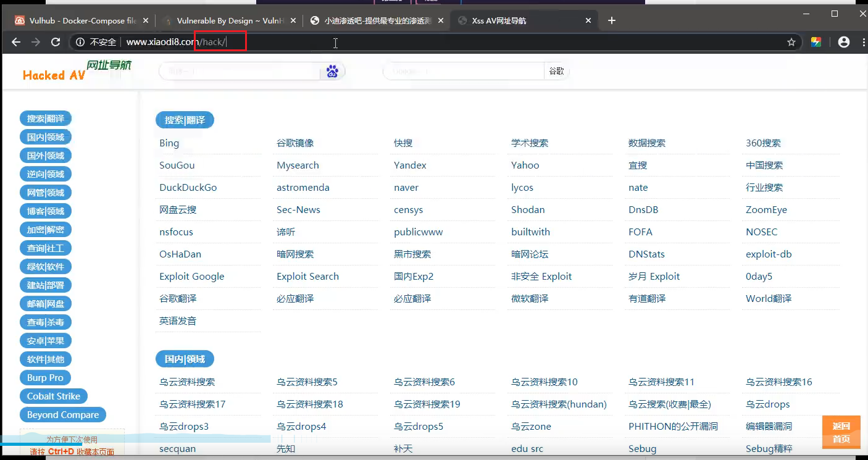Open the 英语发音 link
Viewport: 868px width, 460px height.
point(178,321)
